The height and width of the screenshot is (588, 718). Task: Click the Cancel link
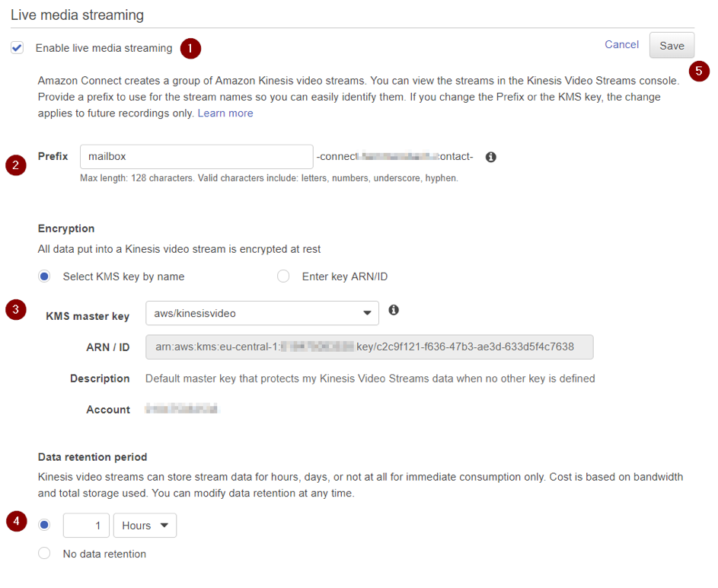click(x=621, y=44)
